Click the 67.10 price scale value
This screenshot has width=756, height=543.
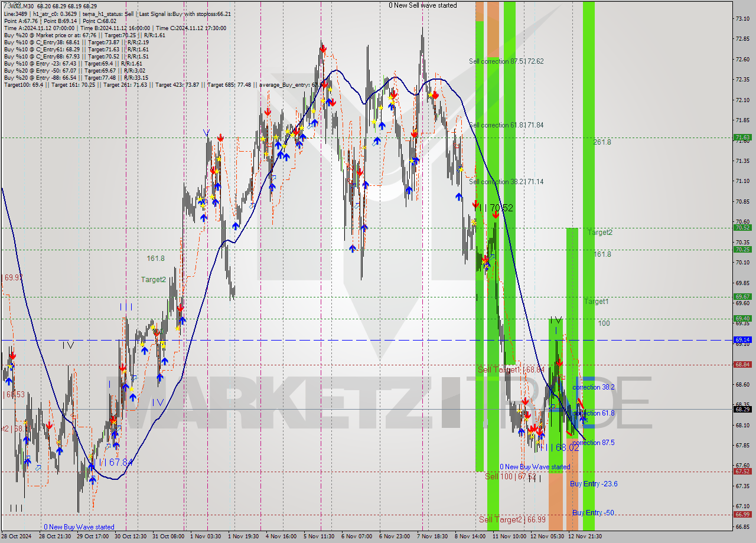[x=743, y=506]
